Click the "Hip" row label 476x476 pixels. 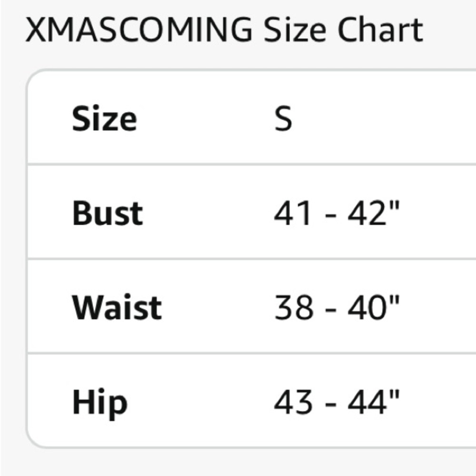pos(99,403)
